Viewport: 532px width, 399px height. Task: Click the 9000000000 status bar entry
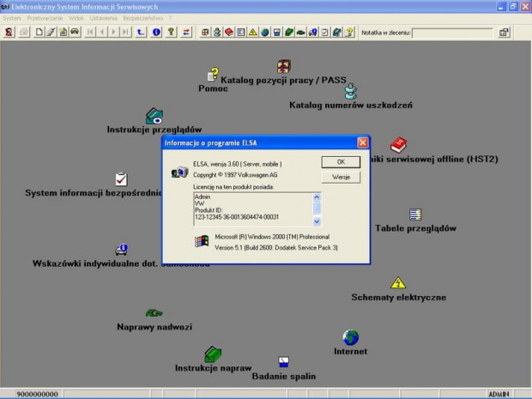(37, 394)
